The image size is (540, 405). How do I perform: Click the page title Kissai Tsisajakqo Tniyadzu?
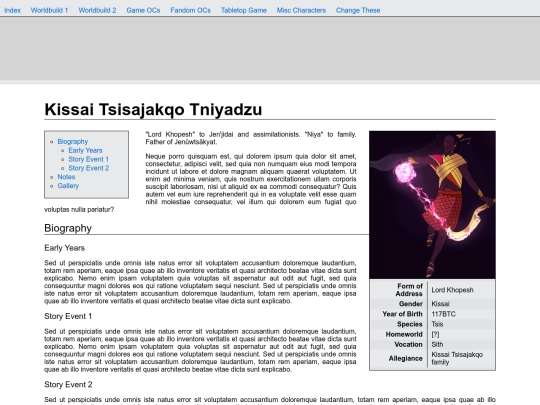pos(153,110)
